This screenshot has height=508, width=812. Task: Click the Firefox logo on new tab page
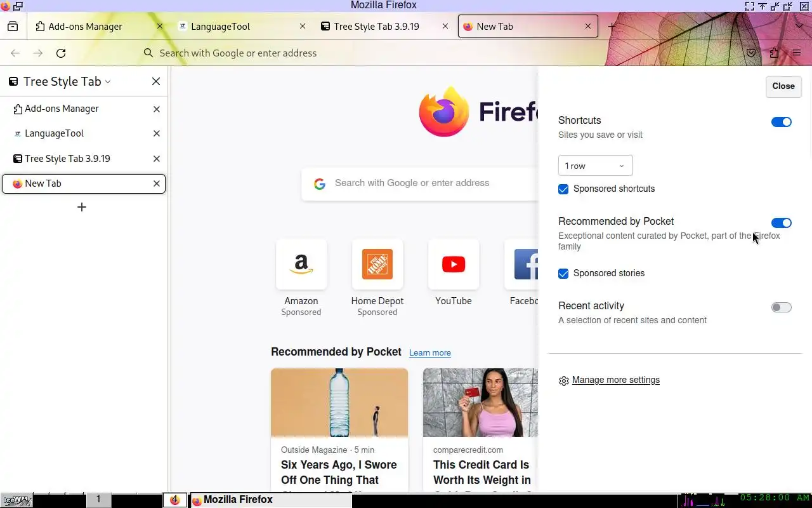(478, 112)
